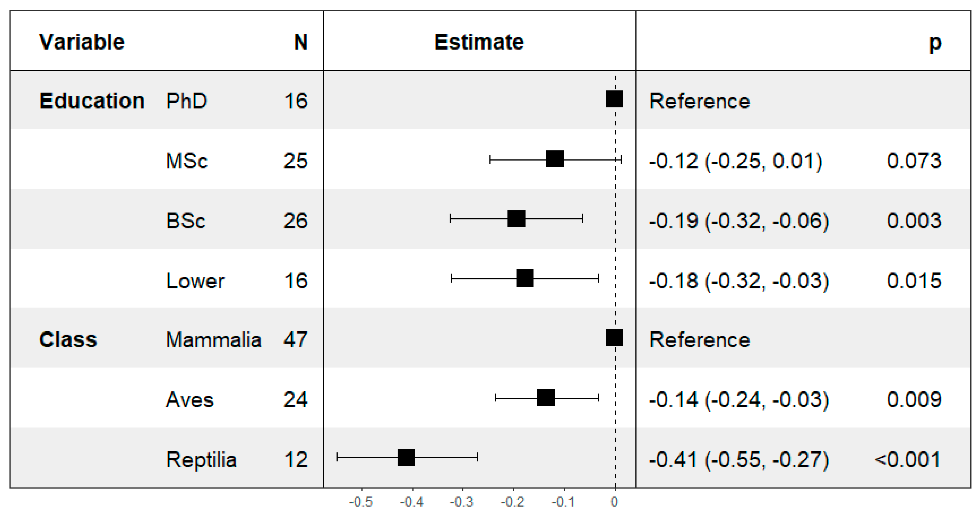Click the Education group label

(92, 101)
